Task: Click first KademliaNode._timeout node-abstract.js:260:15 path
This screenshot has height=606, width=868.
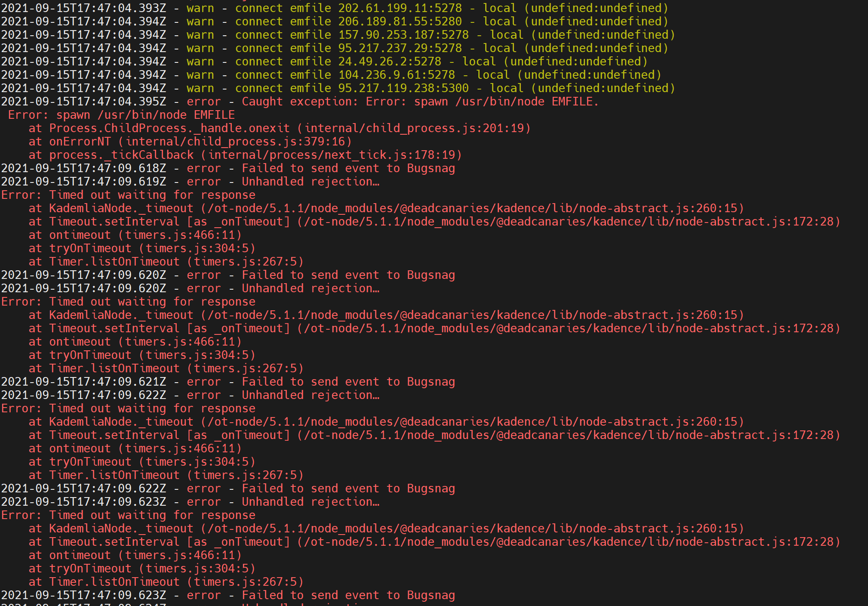Action: [x=472, y=208]
